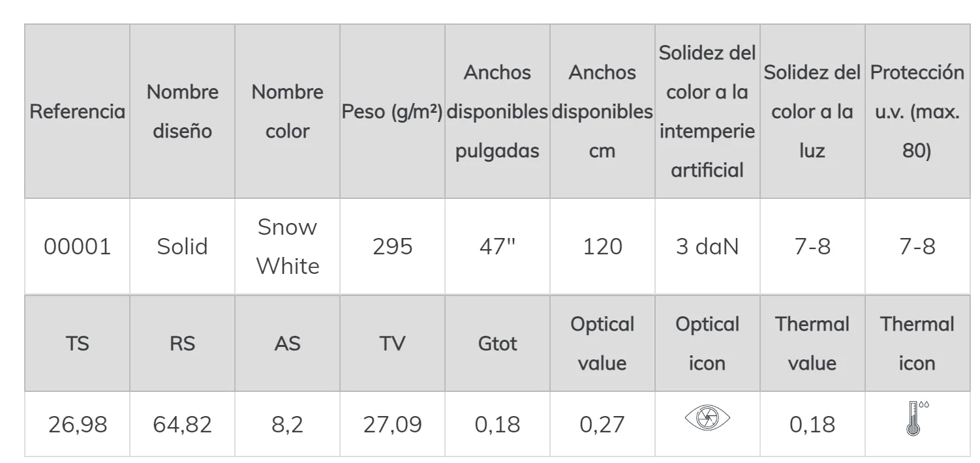Click the 47" width cell

click(x=497, y=246)
